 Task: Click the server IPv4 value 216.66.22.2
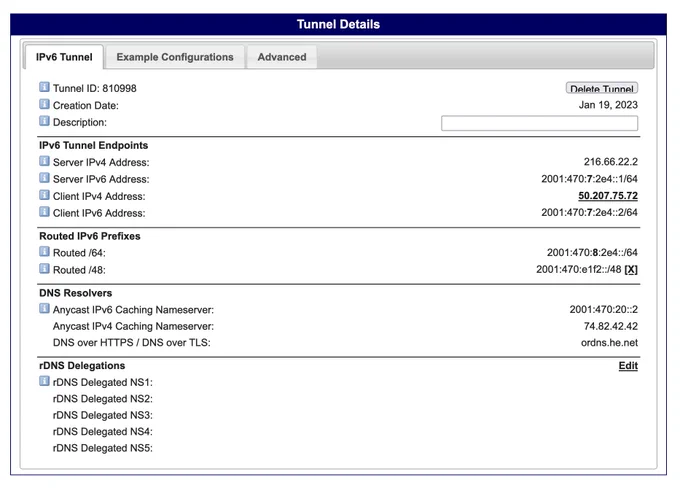(611, 162)
